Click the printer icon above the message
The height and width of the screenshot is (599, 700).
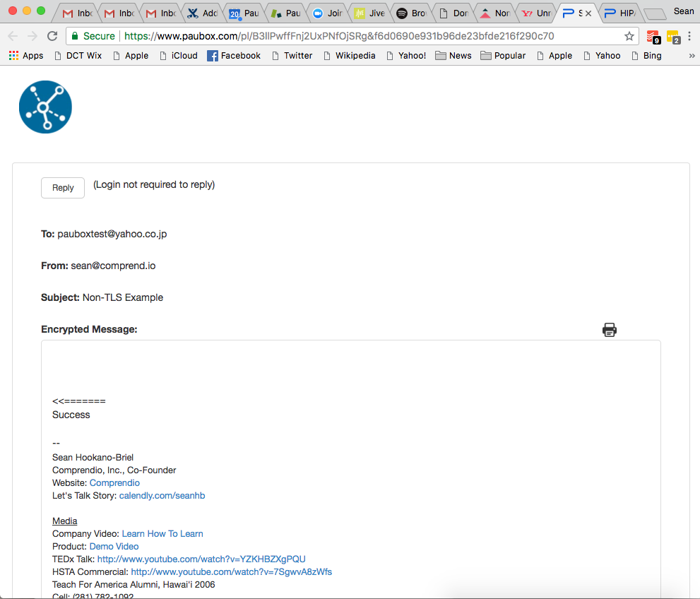pos(609,329)
